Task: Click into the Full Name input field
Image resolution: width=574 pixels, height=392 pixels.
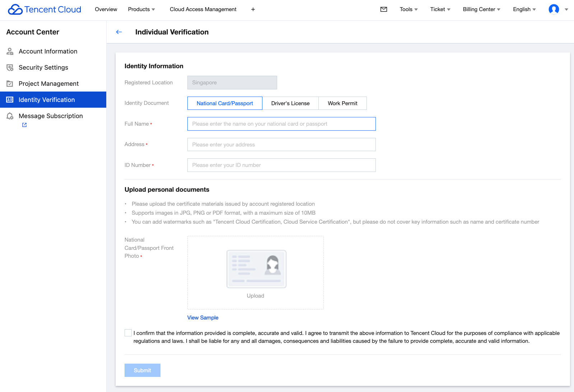Action: 281,124
